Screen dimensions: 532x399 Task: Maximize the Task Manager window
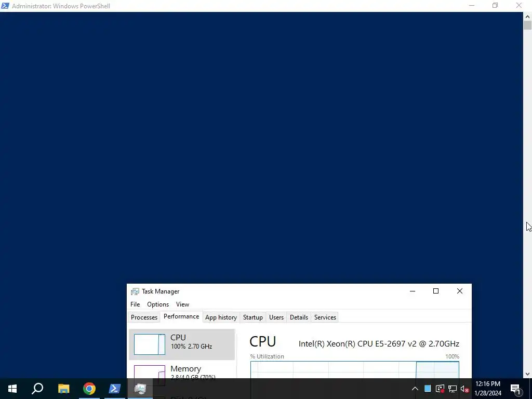pyautogui.click(x=436, y=291)
